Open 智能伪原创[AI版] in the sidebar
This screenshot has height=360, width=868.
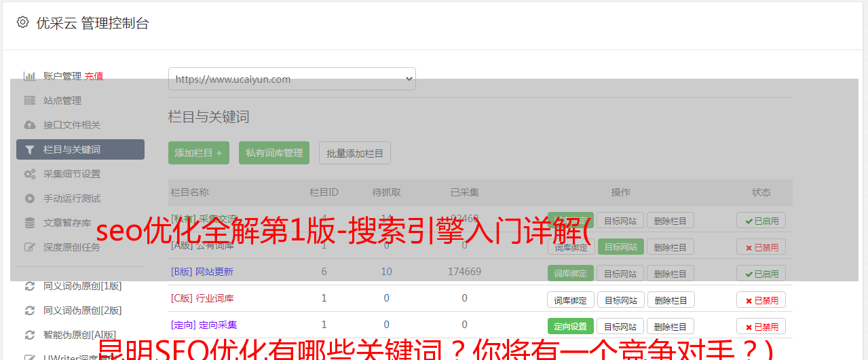pos(80,335)
